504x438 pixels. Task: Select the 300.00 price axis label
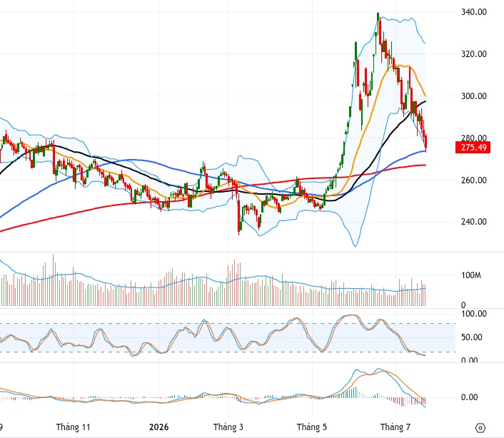point(474,96)
